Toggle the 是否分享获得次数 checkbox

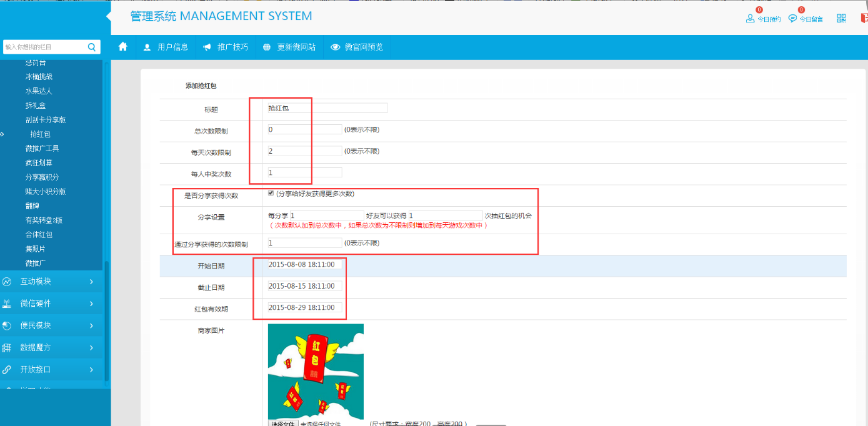coord(271,193)
